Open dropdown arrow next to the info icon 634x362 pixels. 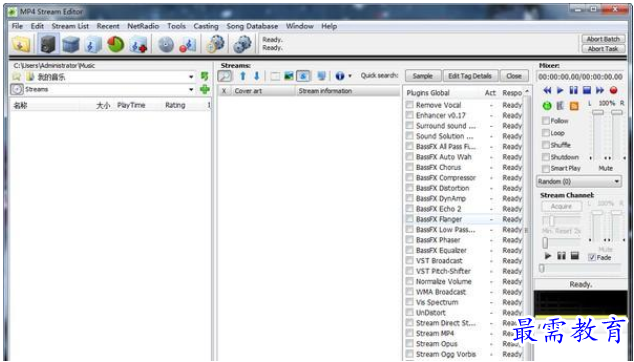pyautogui.click(x=350, y=76)
